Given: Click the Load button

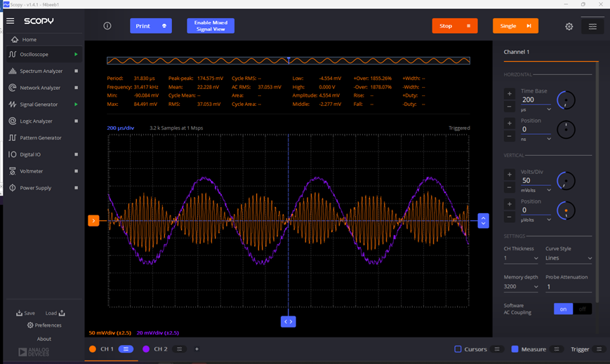Looking at the screenshot, I should tap(55, 313).
